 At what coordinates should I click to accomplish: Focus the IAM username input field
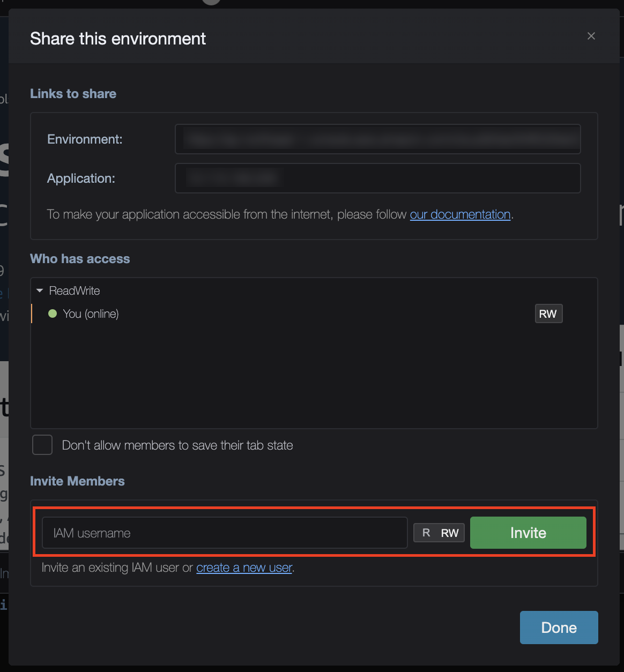point(224,533)
